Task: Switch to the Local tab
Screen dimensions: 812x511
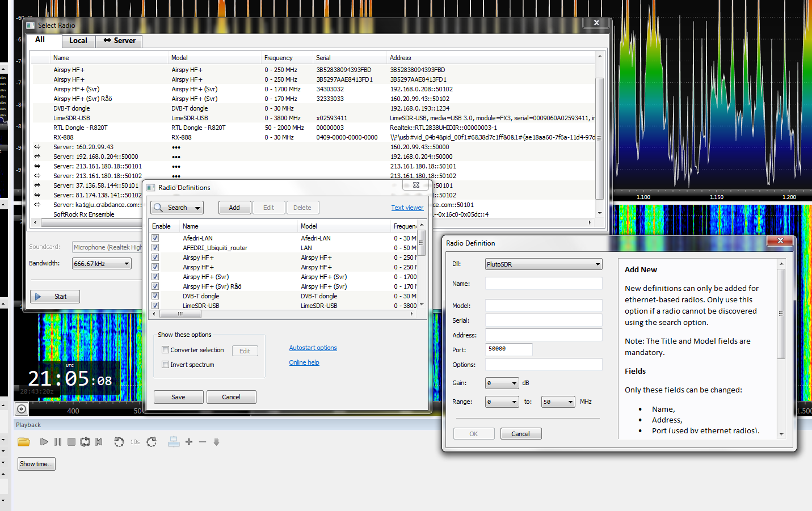Action: tap(78, 41)
